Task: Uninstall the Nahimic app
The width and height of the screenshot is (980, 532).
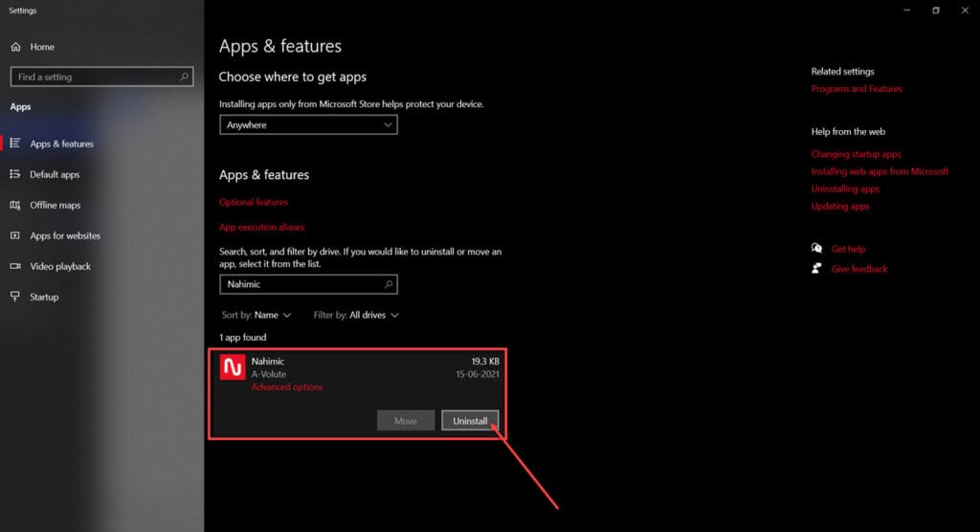Action: pyautogui.click(x=470, y=421)
